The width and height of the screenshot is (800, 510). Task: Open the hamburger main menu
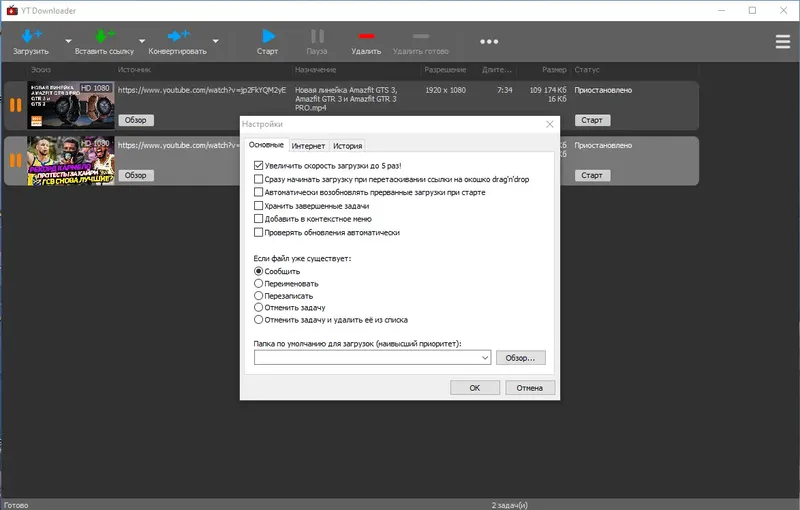point(783,41)
